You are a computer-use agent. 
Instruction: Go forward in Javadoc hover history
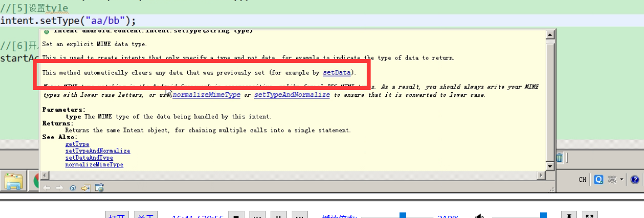click(x=59, y=188)
